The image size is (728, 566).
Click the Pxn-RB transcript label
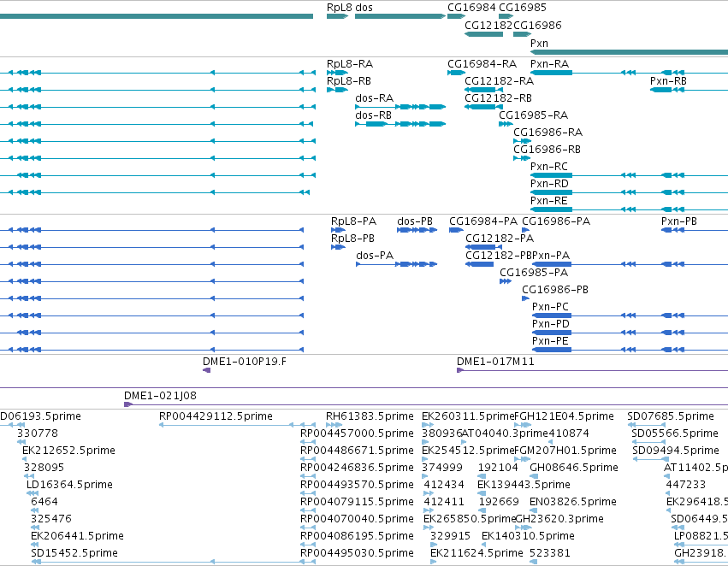[x=668, y=80]
